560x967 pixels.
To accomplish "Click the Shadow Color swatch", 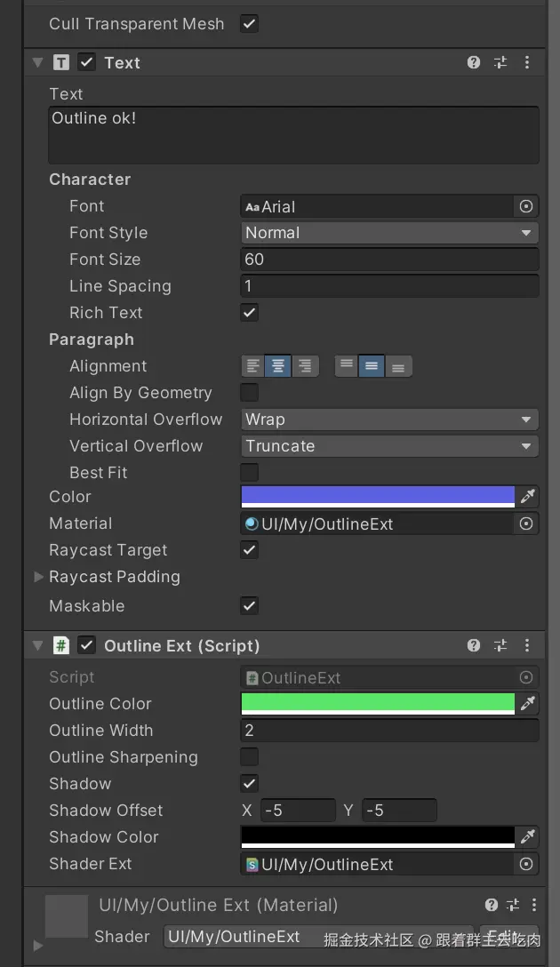I will tap(378, 837).
